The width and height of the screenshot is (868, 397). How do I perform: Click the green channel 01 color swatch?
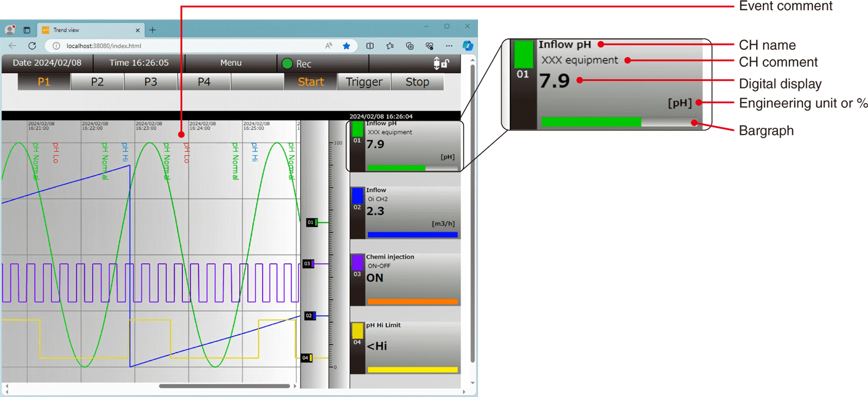[358, 129]
